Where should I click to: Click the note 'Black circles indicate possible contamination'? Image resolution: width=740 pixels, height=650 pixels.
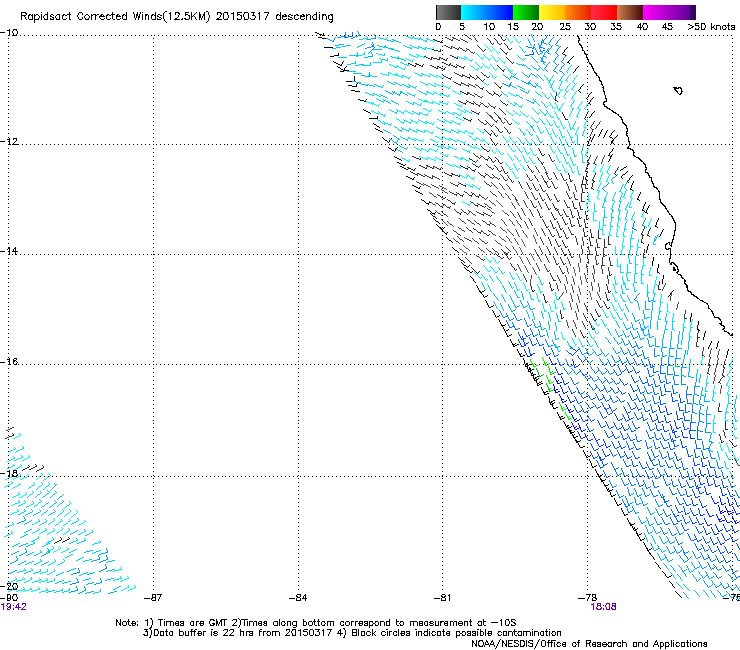coord(456,633)
